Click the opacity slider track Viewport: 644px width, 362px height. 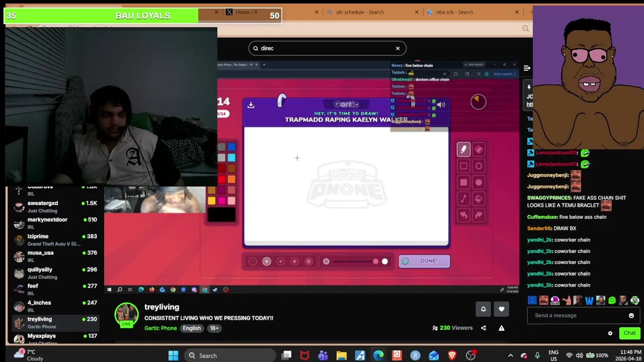(356, 261)
